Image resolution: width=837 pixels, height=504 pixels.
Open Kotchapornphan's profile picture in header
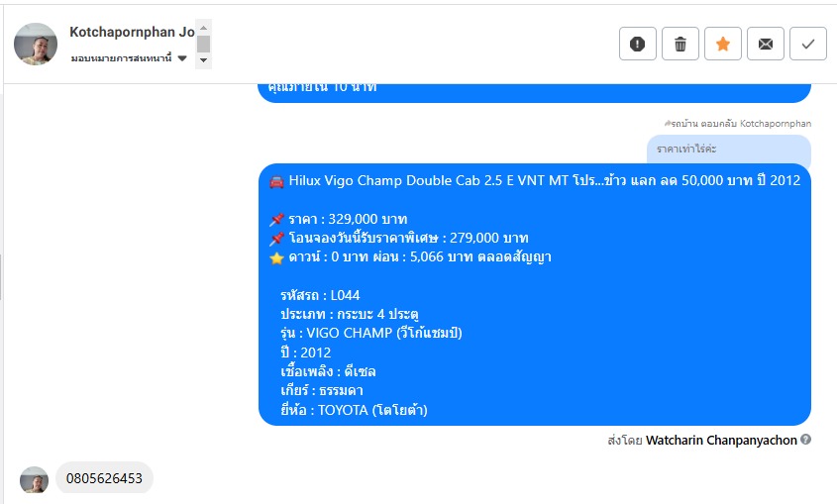36,45
